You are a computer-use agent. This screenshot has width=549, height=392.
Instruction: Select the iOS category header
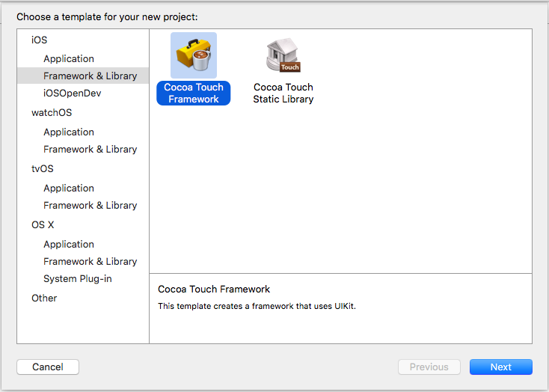39,40
